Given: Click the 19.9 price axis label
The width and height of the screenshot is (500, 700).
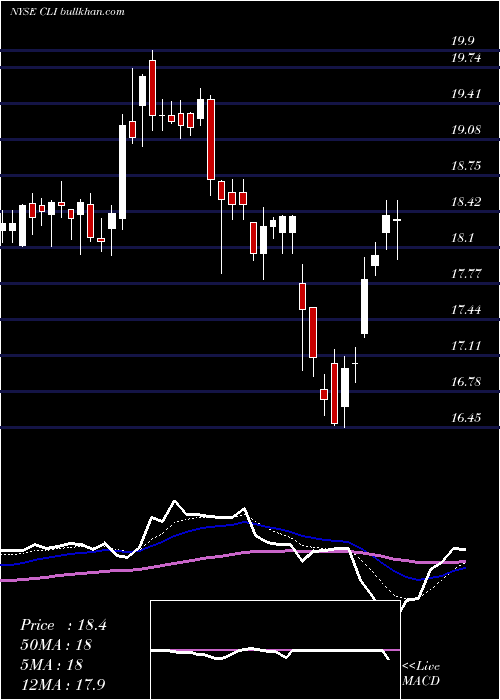Looking at the screenshot, I should 462,41.
